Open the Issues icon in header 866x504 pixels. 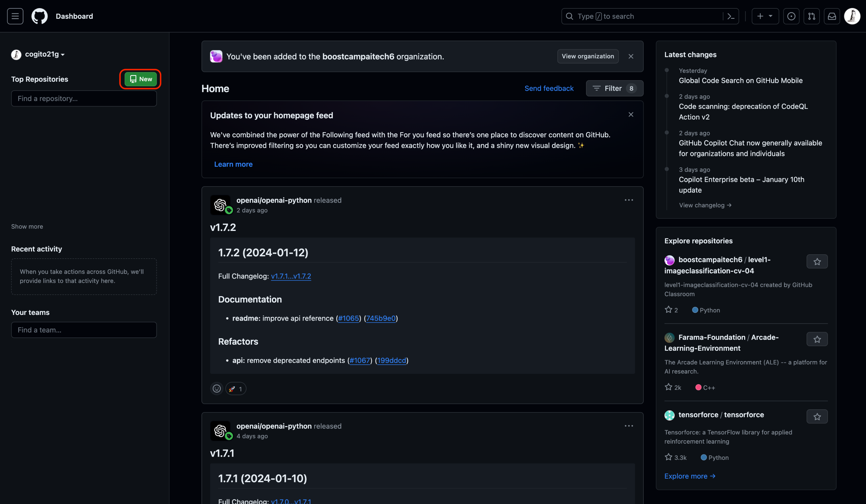[x=791, y=16]
